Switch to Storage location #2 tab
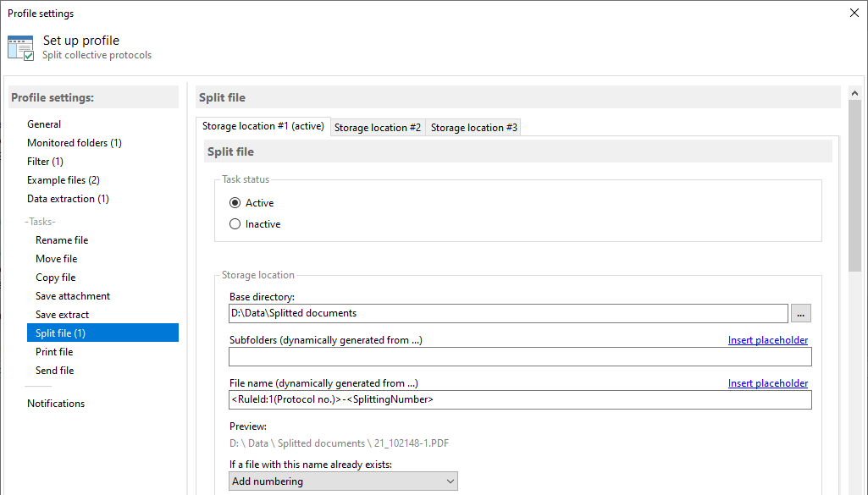The height and width of the screenshot is (495, 868). coord(378,127)
